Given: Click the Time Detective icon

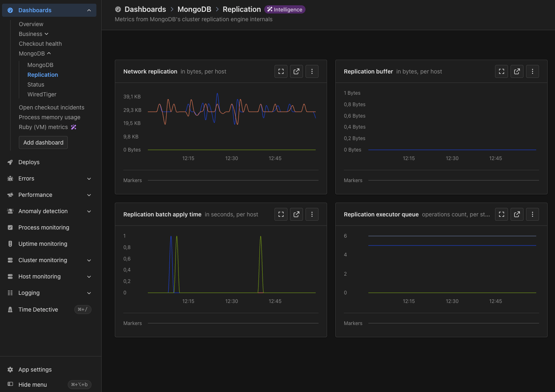Looking at the screenshot, I should click(x=10, y=310).
